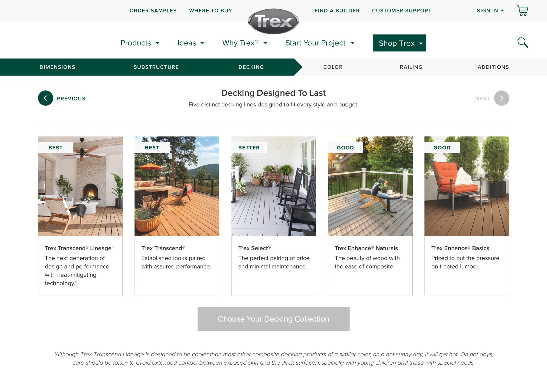Screen dimensions: 547x392
Task: Choose the Trex Select decking card
Action: [x=274, y=216]
